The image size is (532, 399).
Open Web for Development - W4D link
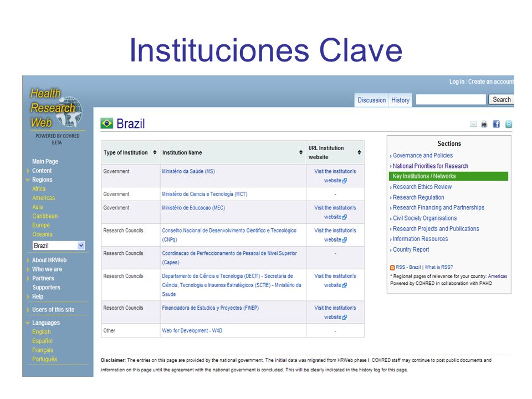click(192, 331)
